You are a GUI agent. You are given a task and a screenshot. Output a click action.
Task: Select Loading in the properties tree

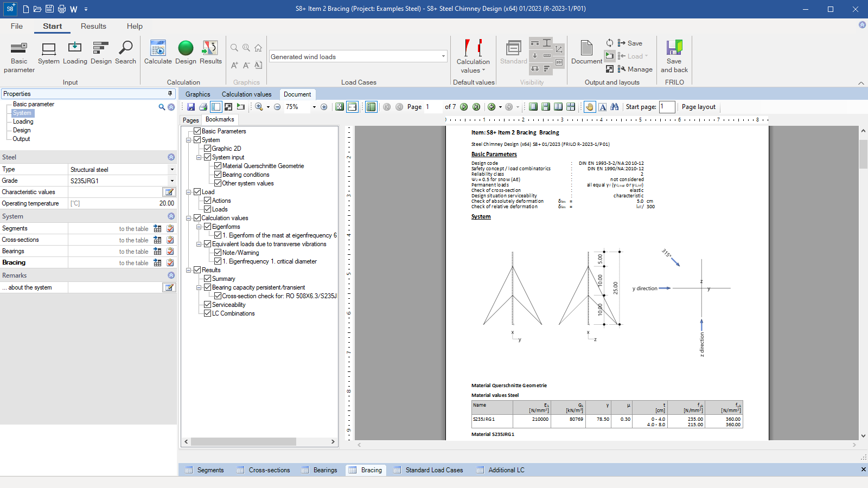pyautogui.click(x=23, y=121)
